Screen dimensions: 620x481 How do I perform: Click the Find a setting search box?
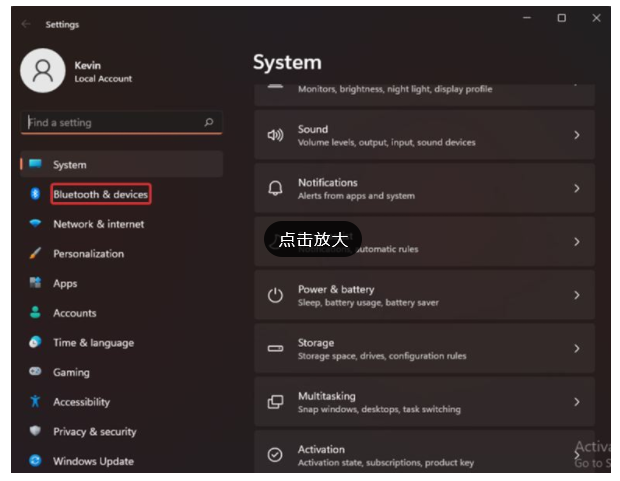(x=110, y=123)
